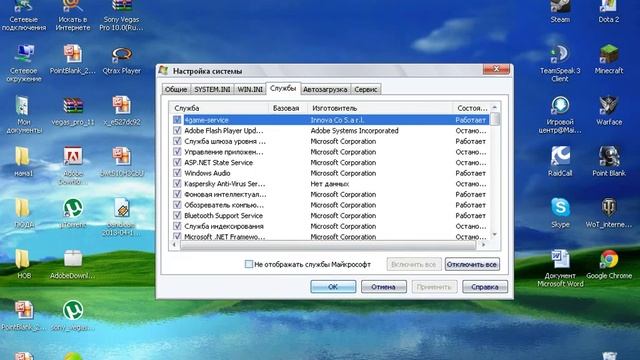This screenshot has width=640, height=360.
Task: Open help via Справка button
Action: 485,287
